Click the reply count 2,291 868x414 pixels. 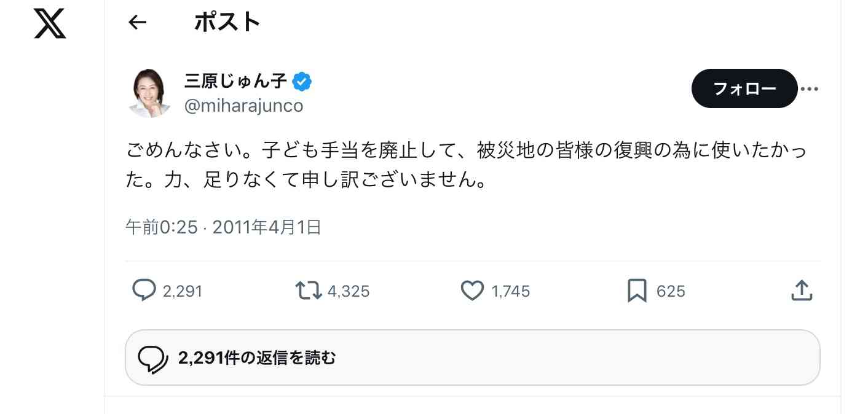[183, 291]
